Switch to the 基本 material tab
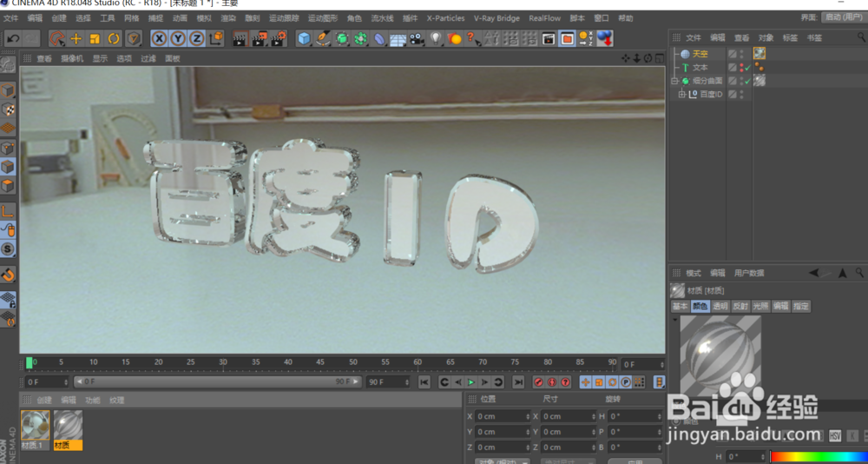868x464 pixels. click(680, 306)
